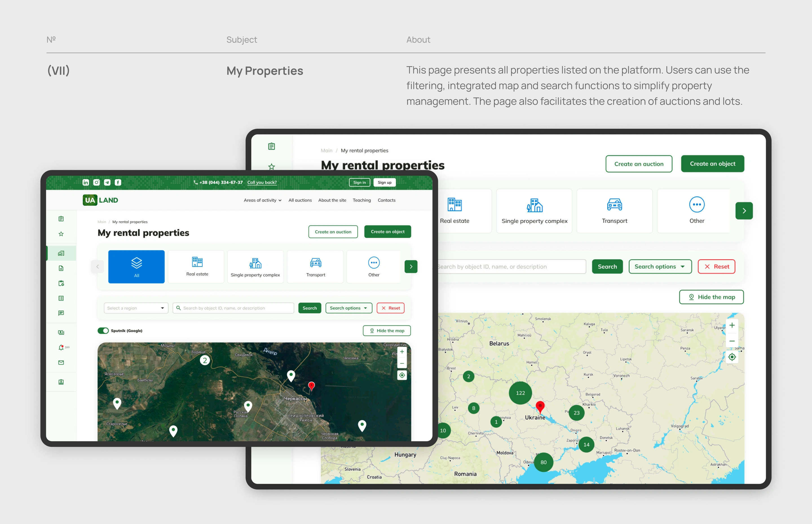Locate me on the satellite map

[402, 375]
